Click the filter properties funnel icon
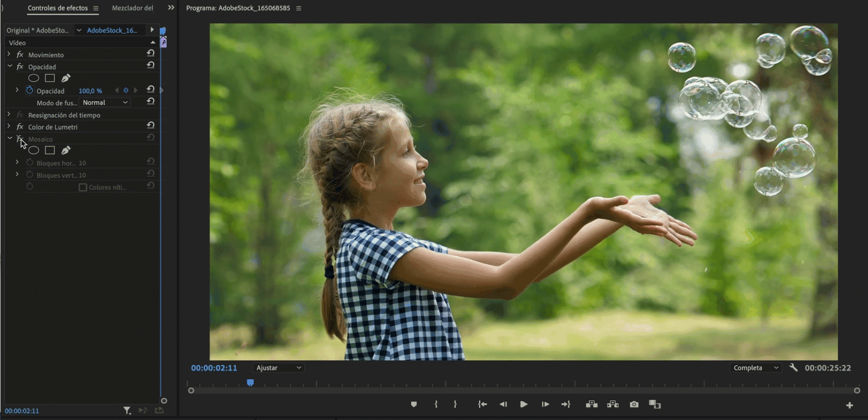Viewport: 868px width, 420px height. coord(127,411)
